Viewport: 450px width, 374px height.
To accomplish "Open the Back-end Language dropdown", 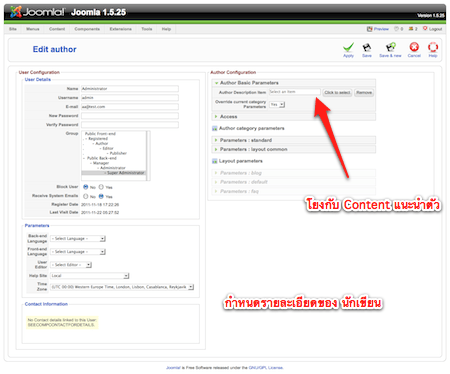I will (78, 239).
